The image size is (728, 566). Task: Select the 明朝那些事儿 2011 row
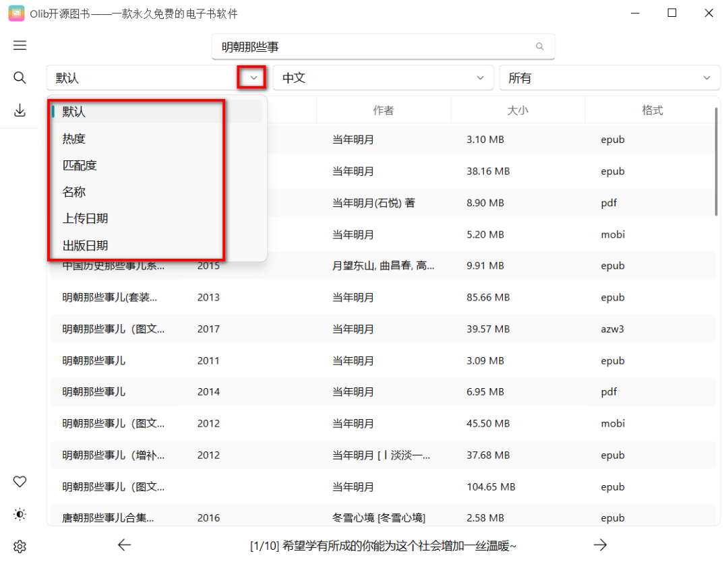point(383,360)
